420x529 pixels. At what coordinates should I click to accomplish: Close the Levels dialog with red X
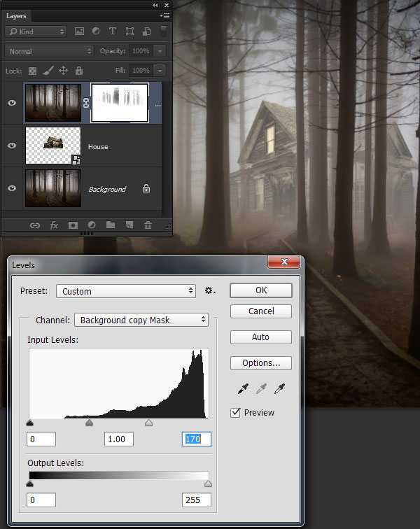click(x=284, y=262)
